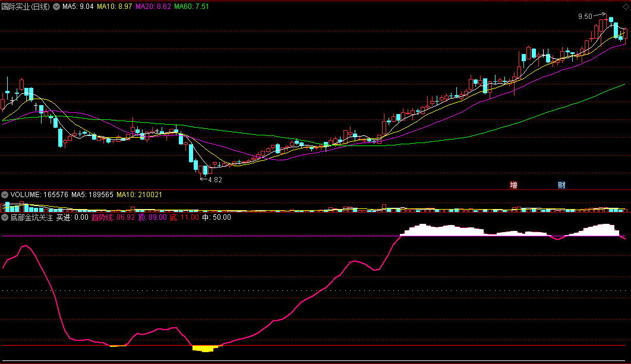Select the 国际实业(日线) chart title
Image resolution: width=631 pixels, height=364 pixels.
click(x=26, y=7)
